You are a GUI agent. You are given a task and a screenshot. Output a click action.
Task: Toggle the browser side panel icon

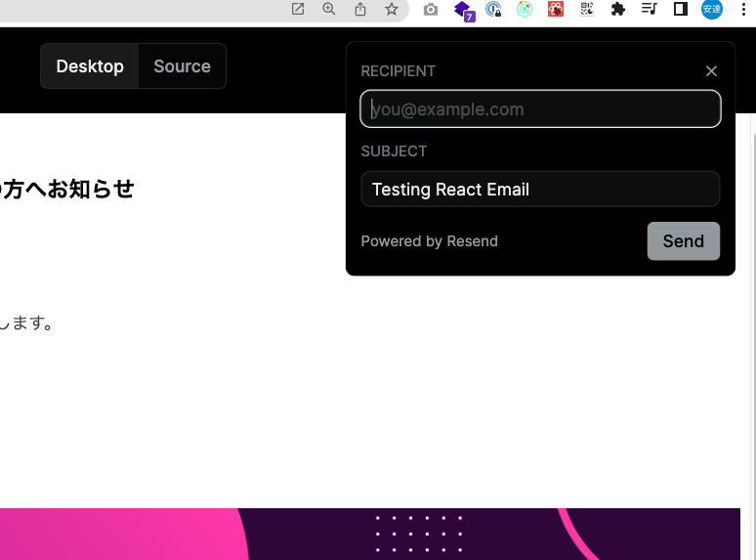[681, 9]
